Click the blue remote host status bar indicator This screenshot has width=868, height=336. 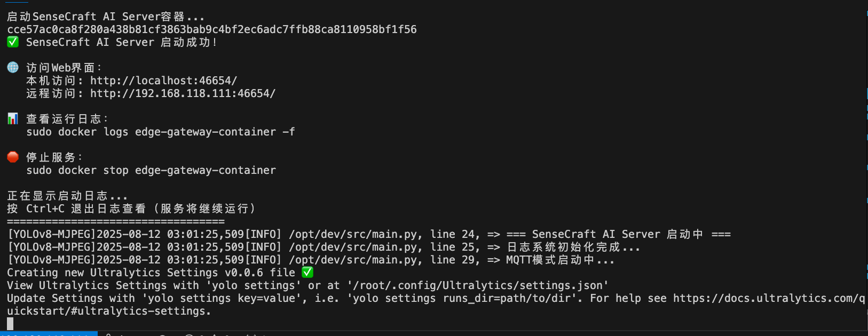[49, 334]
